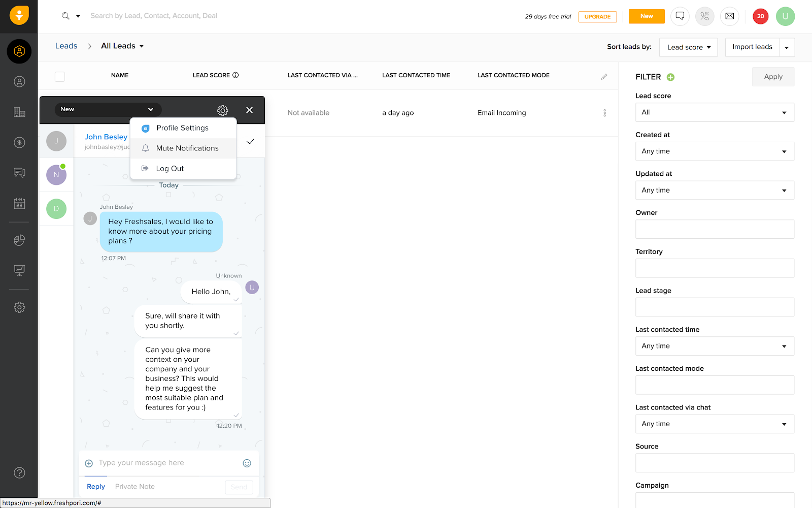Open the All Leads view dropdown
This screenshot has width=812, height=508.
point(122,46)
